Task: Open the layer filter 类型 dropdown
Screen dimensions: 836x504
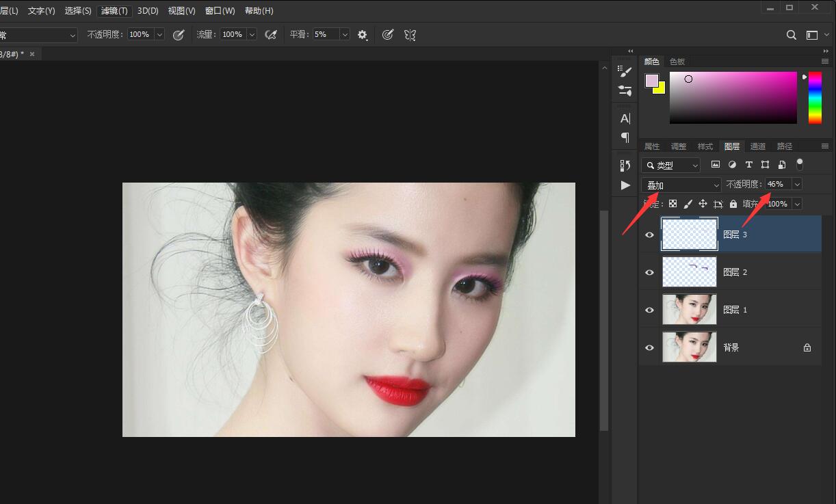Action: [x=670, y=165]
